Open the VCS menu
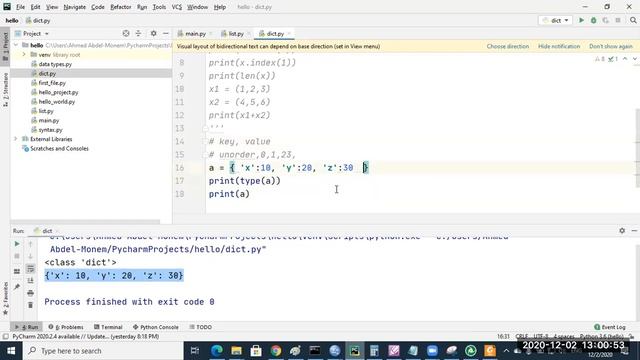 tap(176, 7)
